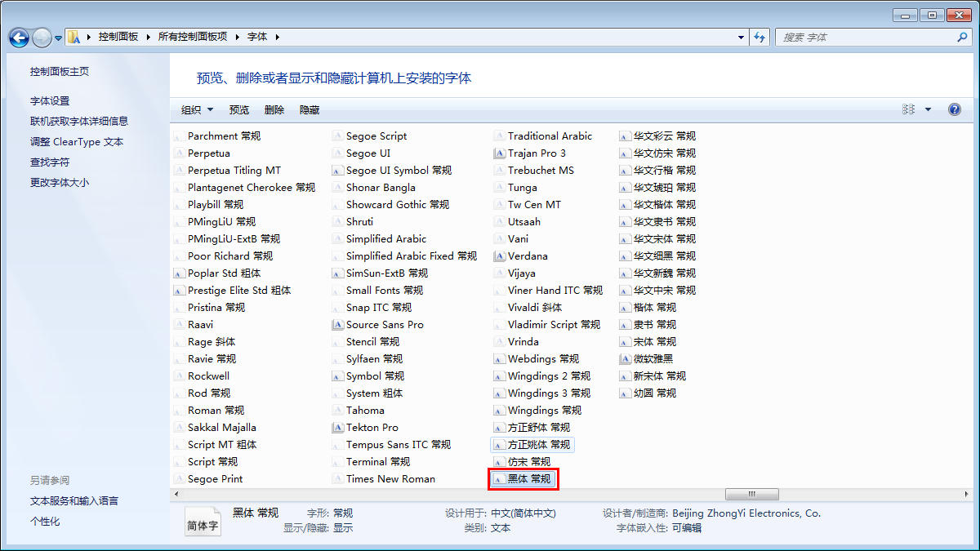Select Showcard Gothic 常规 font name
The image size is (980, 551).
point(398,205)
